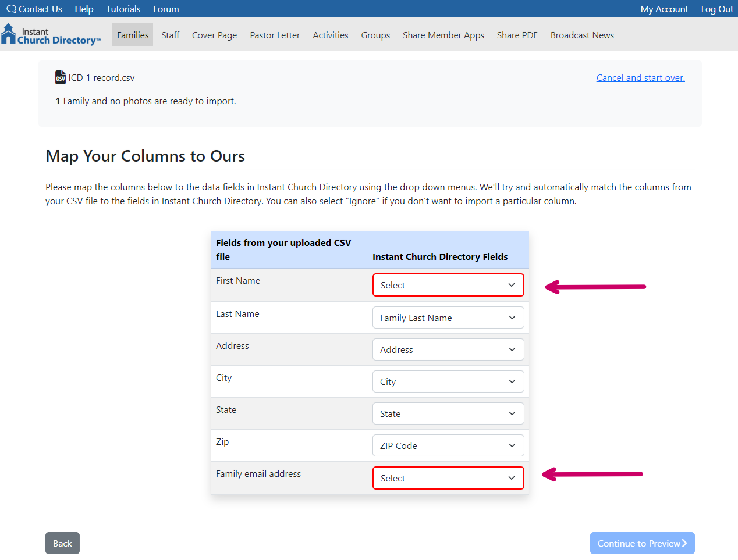The width and height of the screenshot is (738, 560).
Task: Open the Last Name mapping dropdown
Action: click(448, 318)
